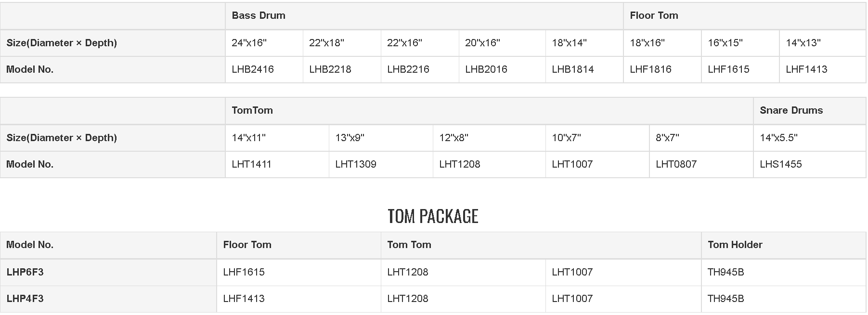Click the Tom Holder column header
This screenshot has width=868, height=315.
[735, 245]
